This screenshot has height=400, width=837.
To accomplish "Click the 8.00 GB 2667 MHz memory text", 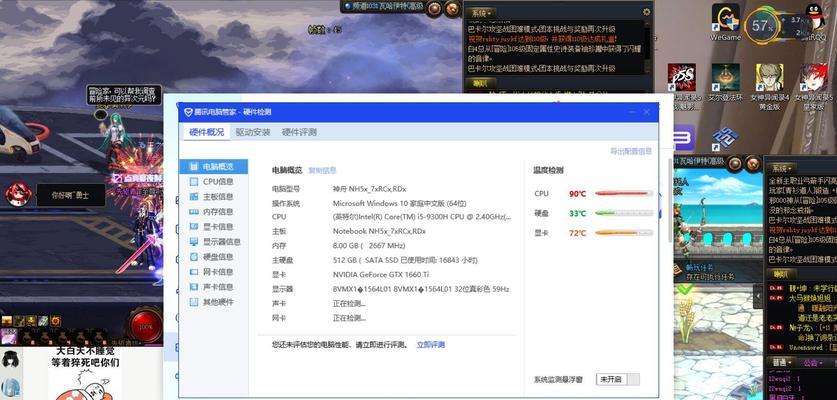I will (369, 246).
